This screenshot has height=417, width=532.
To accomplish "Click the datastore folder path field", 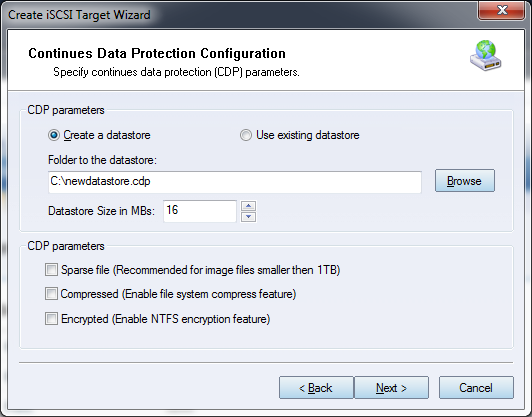I will click(235, 182).
